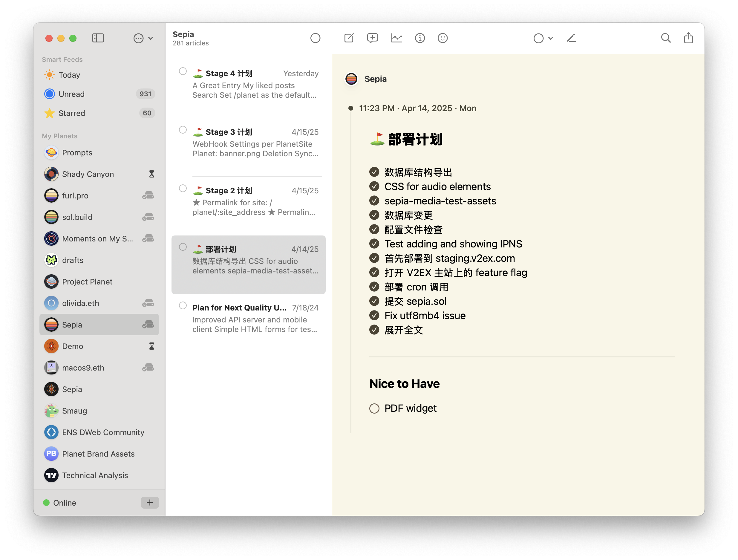The image size is (738, 560).
Task: Add a new planet with plus button
Action: (x=149, y=503)
